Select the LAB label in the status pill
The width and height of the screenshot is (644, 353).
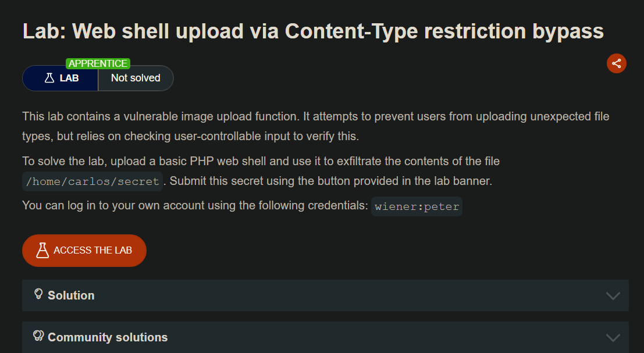coord(69,78)
